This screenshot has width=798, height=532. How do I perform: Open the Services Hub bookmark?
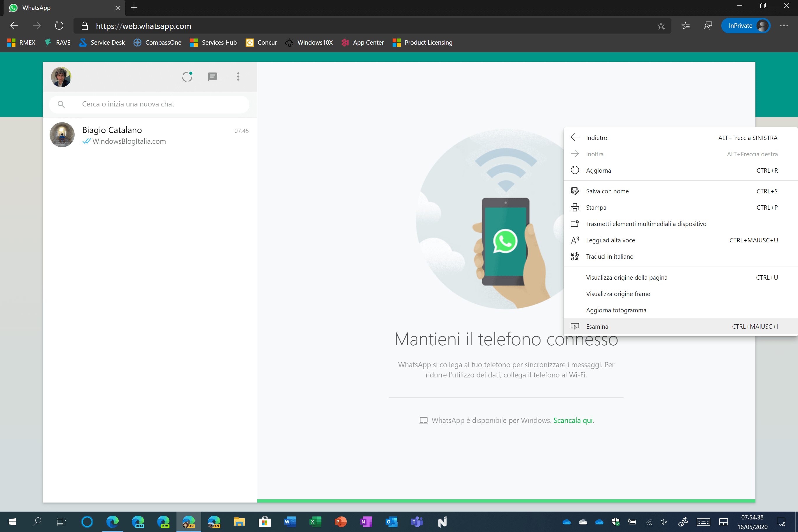click(x=213, y=42)
